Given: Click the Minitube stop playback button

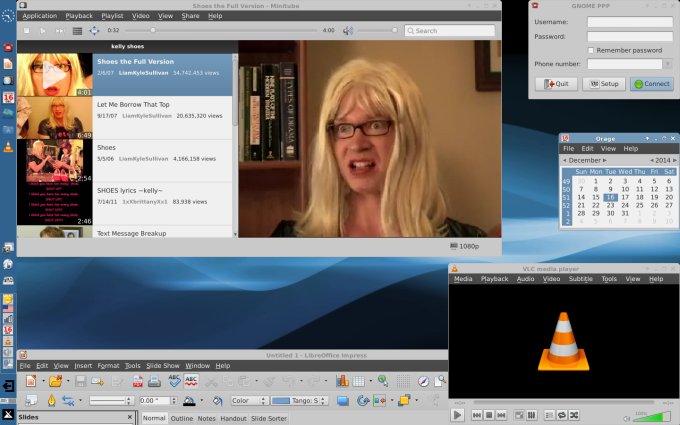Looking at the screenshot, I should (x=26, y=30).
